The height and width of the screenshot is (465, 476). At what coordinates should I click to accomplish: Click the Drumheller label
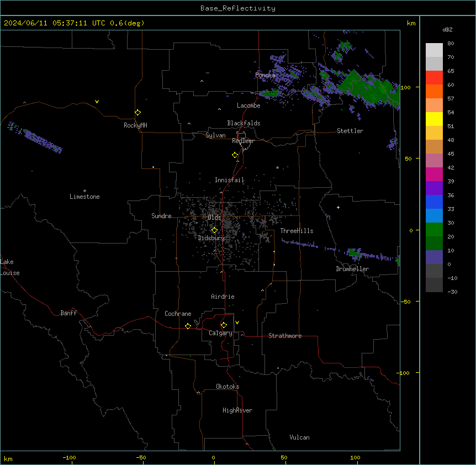(x=352, y=269)
